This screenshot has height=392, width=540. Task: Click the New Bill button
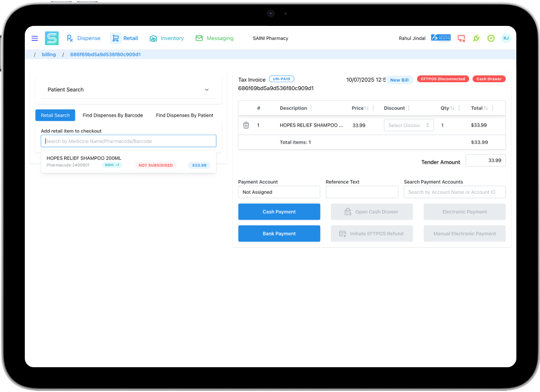[x=399, y=80]
